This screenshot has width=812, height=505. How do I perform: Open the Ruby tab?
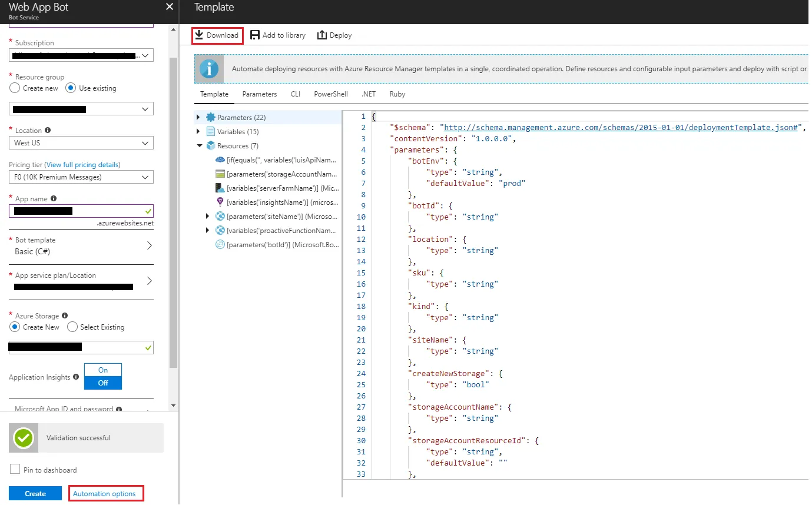pyautogui.click(x=397, y=94)
